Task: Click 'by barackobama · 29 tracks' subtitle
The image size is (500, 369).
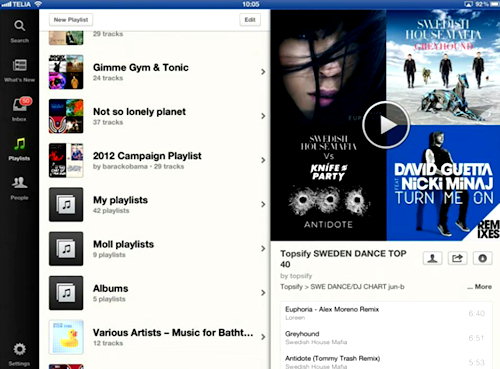Action: pyautogui.click(x=138, y=166)
